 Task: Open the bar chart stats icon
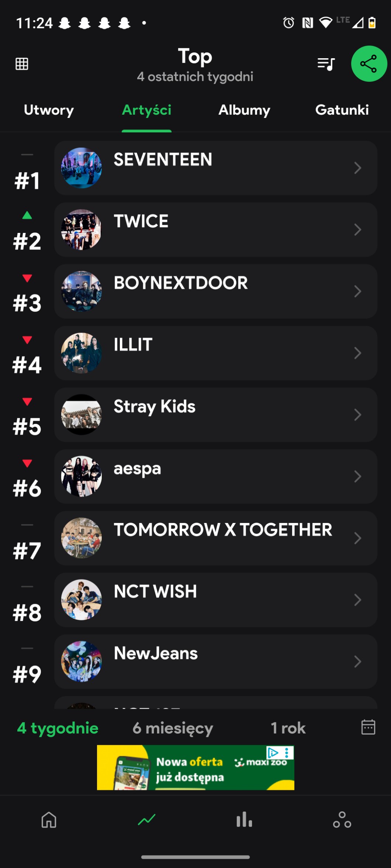point(244,820)
